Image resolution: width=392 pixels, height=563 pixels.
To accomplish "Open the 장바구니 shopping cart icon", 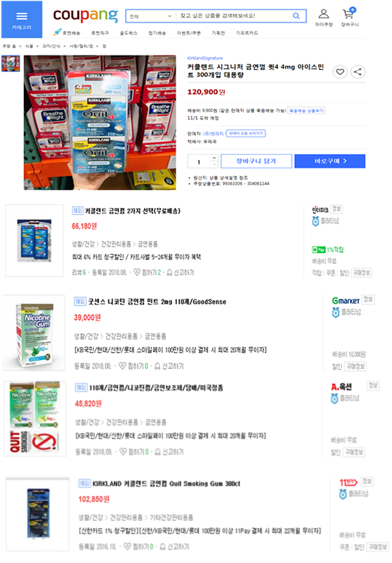I will click(x=349, y=18).
